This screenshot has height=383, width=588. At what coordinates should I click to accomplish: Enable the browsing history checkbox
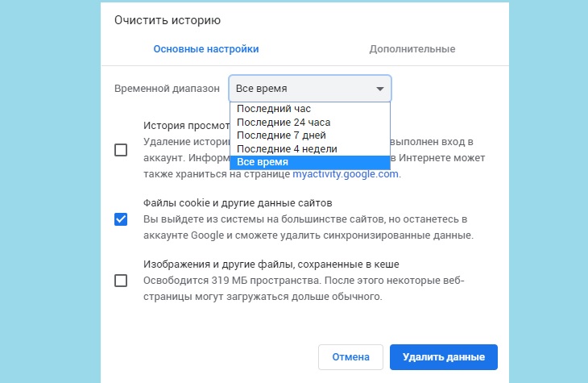[x=121, y=150]
